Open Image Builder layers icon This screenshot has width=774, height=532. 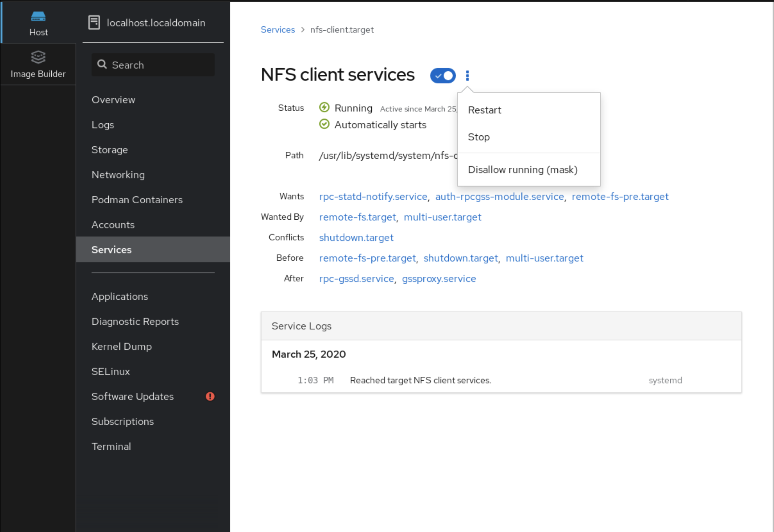point(38,57)
